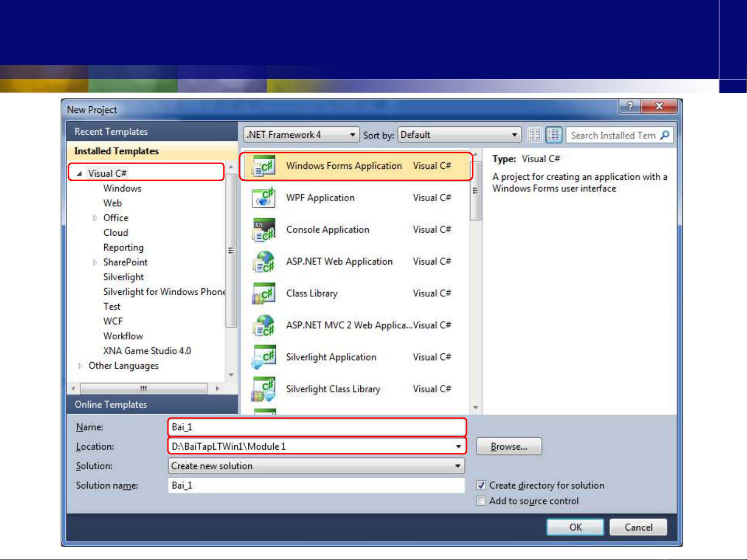Collapse the Visual C# tree node
Viewport: 747px width, 560px height.
[x=79, y=174]
